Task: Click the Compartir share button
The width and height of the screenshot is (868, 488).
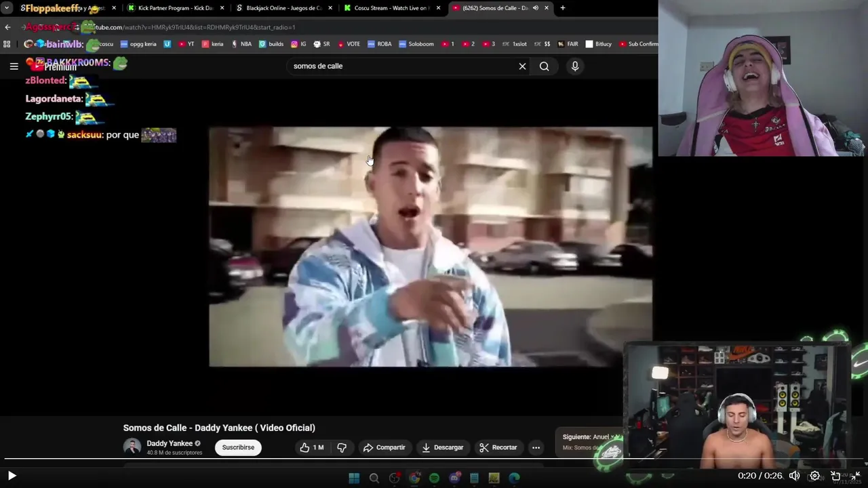Action: pos(384,447)
